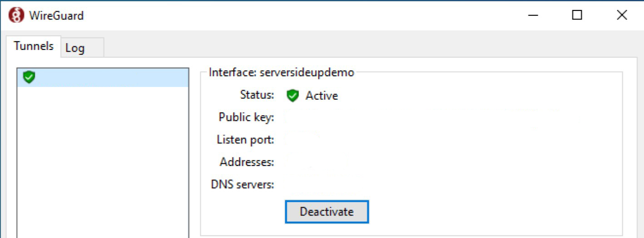The width and height of the screenshot is (644, 238).
Task: Click the Active status text
Action: [322, 96]
